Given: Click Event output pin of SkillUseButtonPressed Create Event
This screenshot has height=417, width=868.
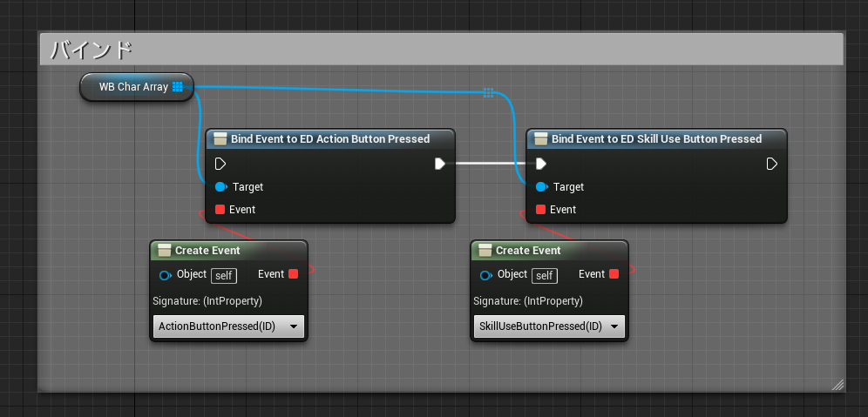Looking at the screenshot, I should click(x=614, y=273).
